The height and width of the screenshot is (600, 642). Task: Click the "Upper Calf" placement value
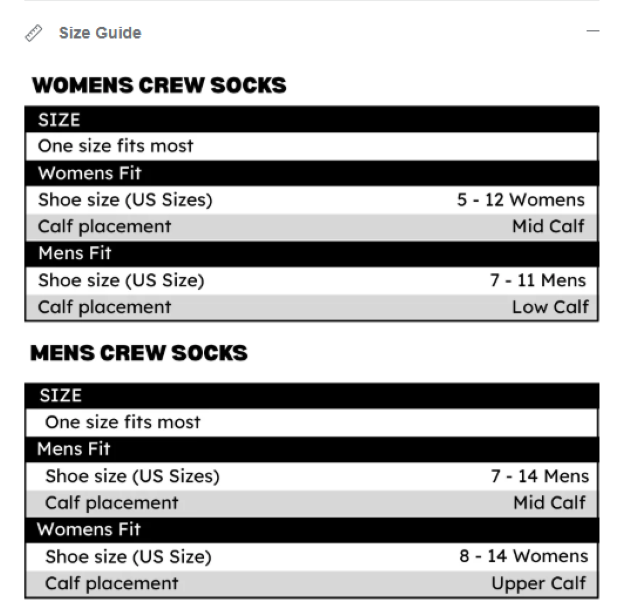[x=540, y=583]
